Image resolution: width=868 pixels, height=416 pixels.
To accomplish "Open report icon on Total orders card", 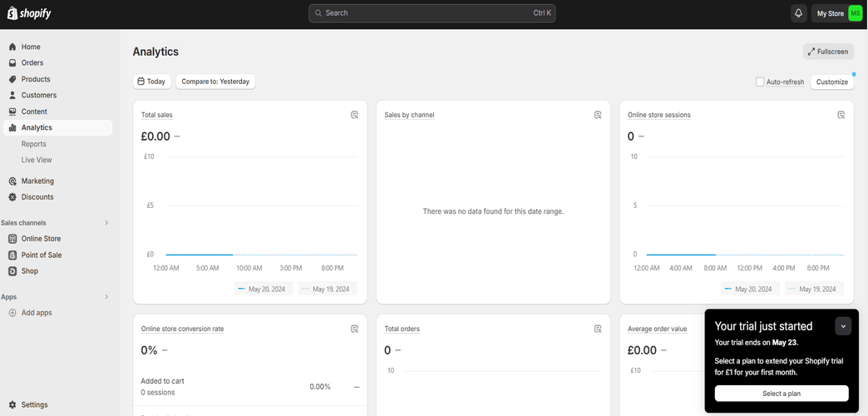I will tap(598, 329).
